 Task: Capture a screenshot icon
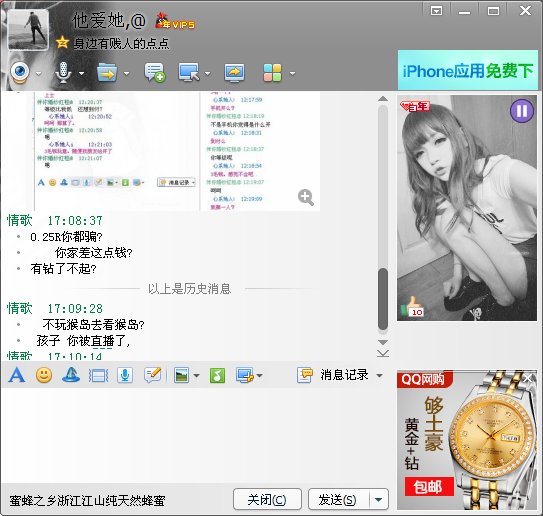pyautogui.click(x=245, y=375)
